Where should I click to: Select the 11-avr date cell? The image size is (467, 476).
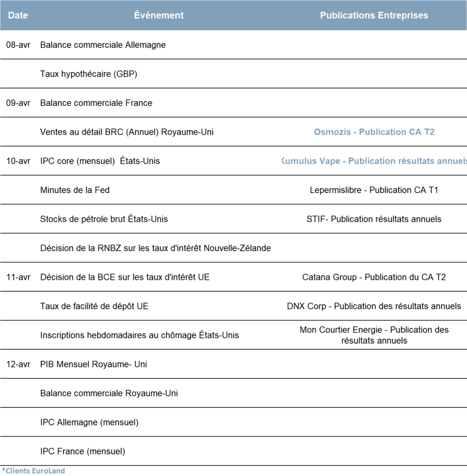(18, 277)
